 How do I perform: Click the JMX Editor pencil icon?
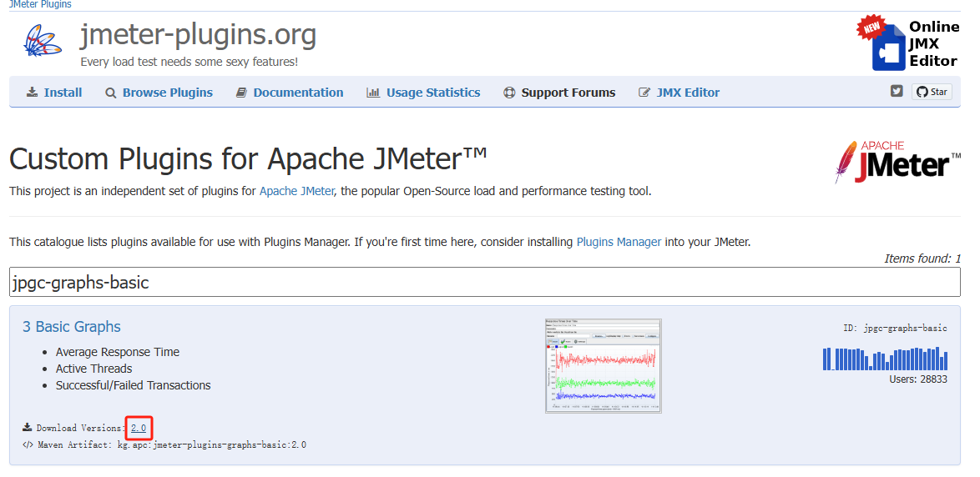(x=644, y=93)
